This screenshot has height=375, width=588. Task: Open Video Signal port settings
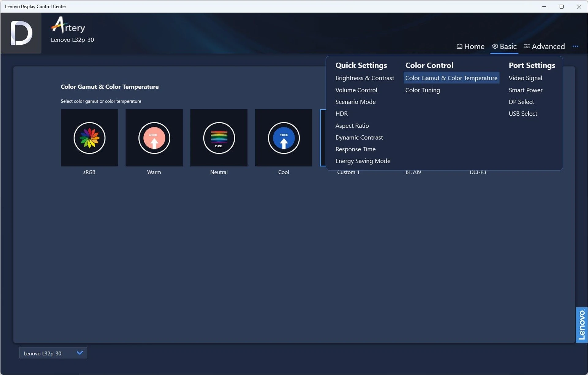(x=525, y=78)
